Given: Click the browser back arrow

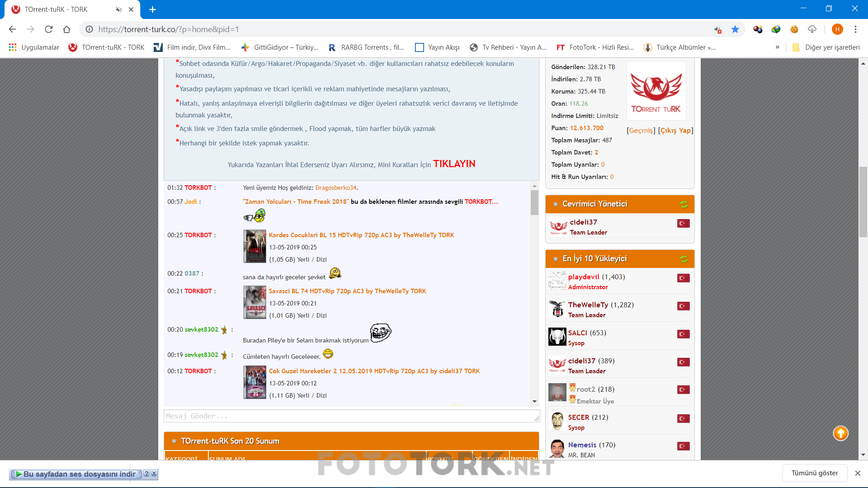Looking at the screenshot, I should click(x=12, y=29).
